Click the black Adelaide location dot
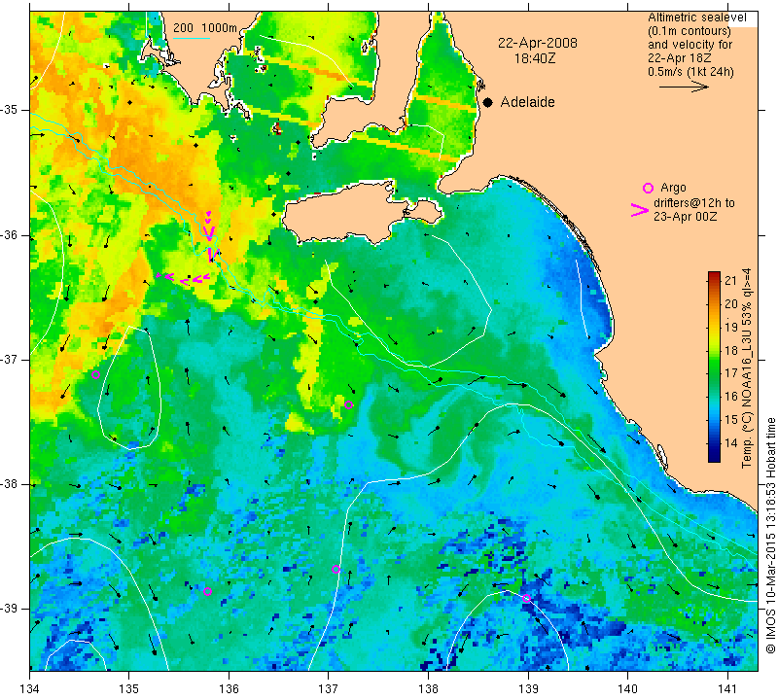Viewport: 778px width, 700px height. [x=488, y=103]
